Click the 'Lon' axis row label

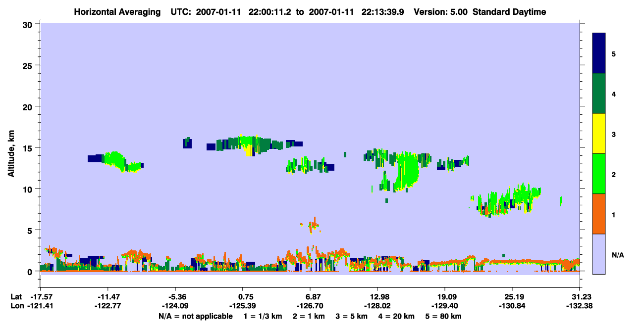(x=16, y=306)
